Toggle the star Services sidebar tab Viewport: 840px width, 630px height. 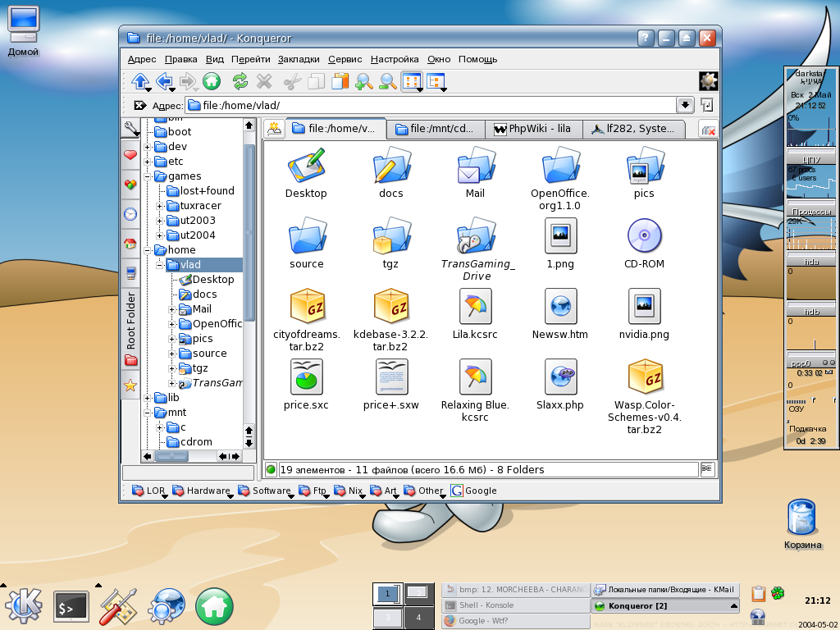[130, 386]
